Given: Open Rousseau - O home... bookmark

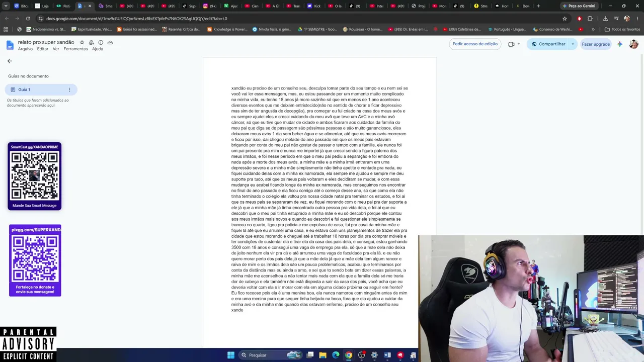Looking at the screenshot, I should [362, 29].
